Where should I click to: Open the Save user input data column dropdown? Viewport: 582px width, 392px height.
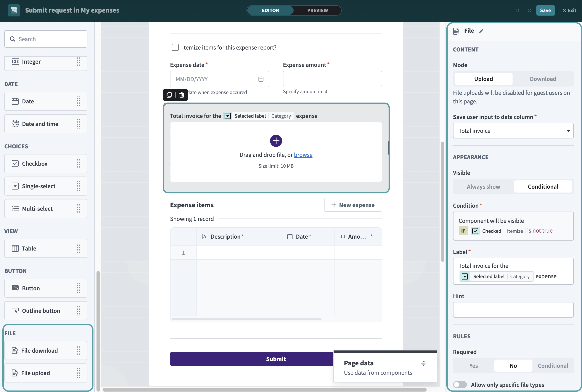coord(513,130)
